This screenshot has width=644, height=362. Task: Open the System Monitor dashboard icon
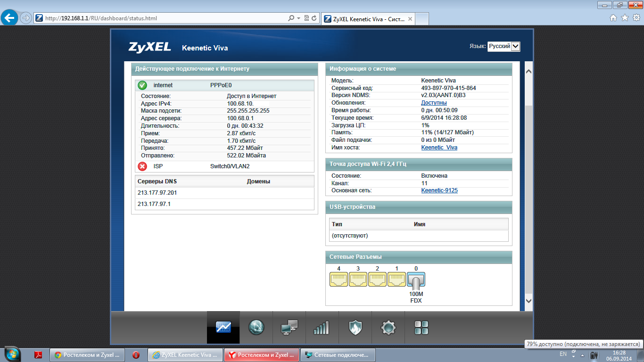coord(223,327)
